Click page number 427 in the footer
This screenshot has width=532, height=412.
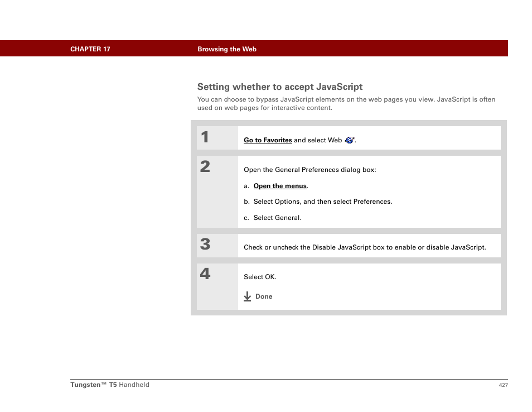tap(503, 385)
